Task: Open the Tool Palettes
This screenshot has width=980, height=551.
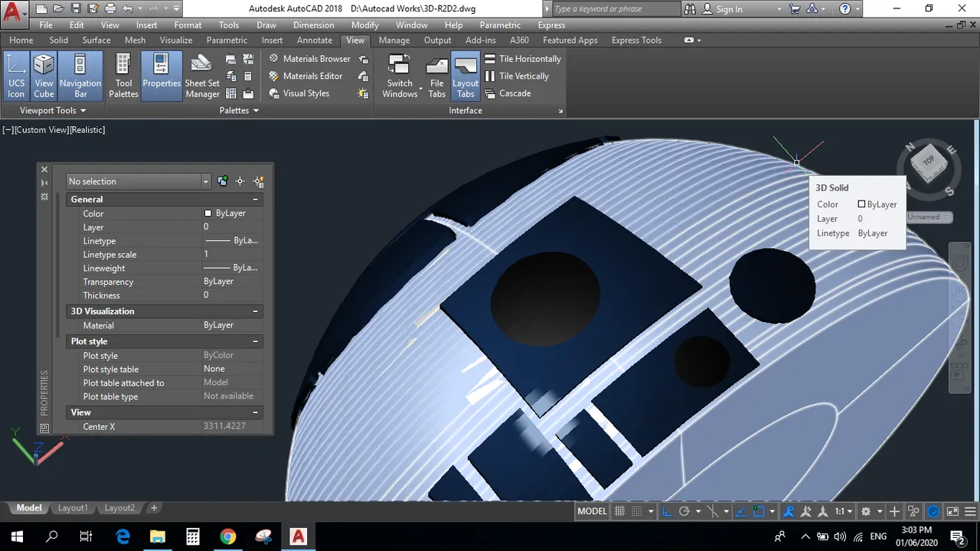Action: click(x=123, y=77)
